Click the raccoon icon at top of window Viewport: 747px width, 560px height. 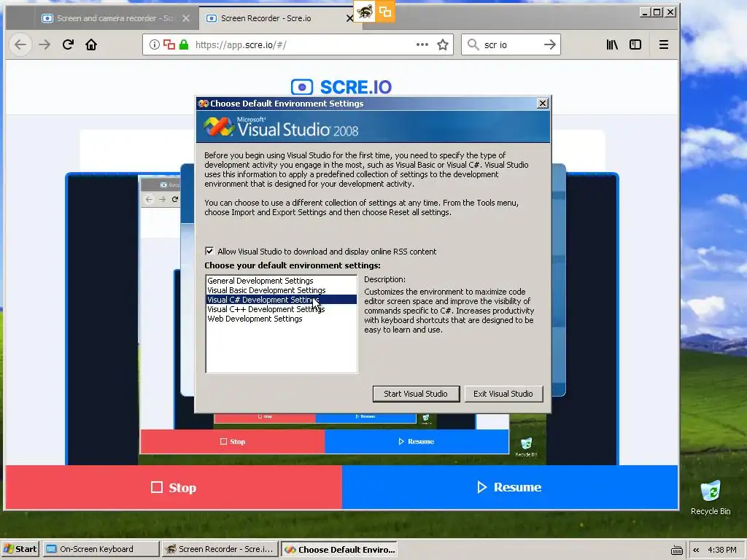click(x=365, y=12)
